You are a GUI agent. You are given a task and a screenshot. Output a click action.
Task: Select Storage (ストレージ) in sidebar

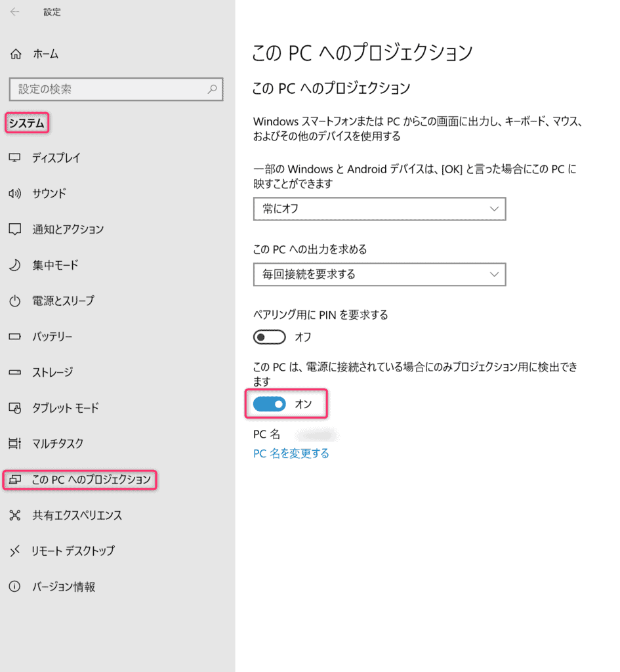point(52,373)
